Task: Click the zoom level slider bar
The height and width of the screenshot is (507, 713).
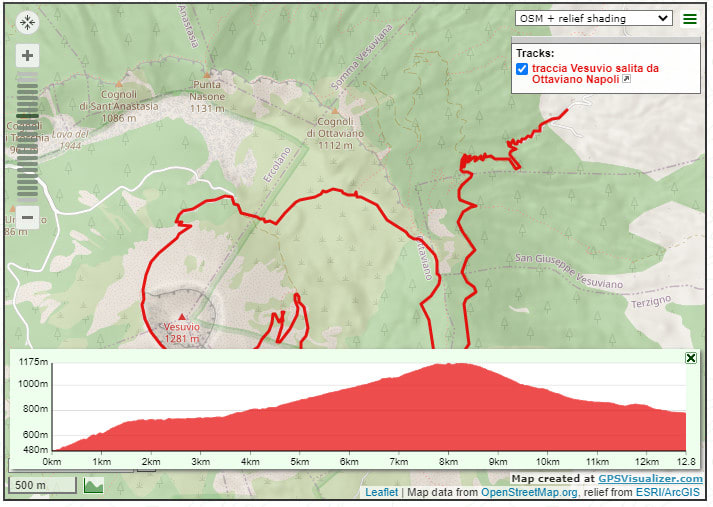Action: (x=27, y=136)
